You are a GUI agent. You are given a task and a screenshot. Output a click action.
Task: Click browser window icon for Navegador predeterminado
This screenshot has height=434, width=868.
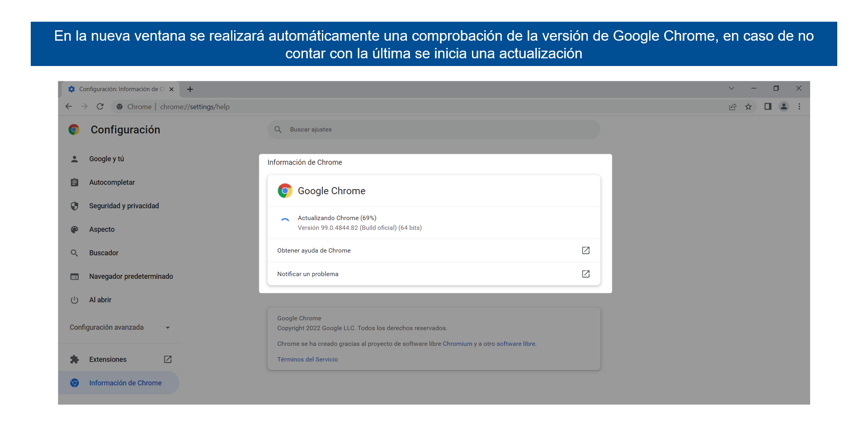75,277
